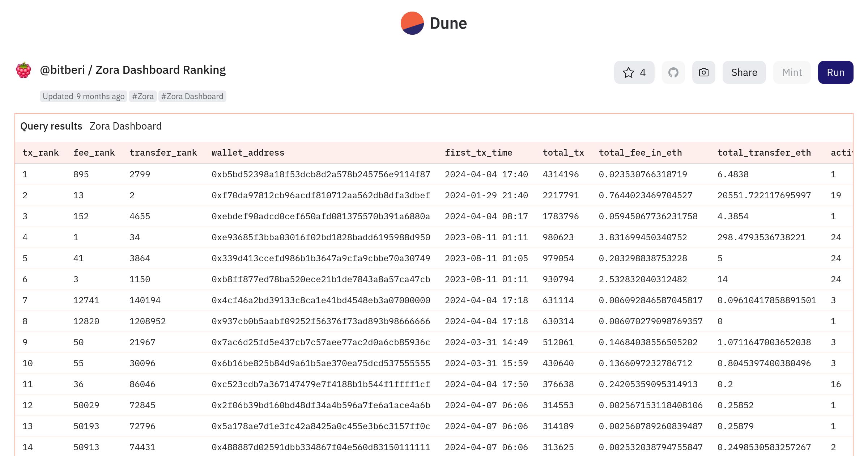The width and height of the screenshot is (868, 456).
Task: Click total transfer value 298.4793536738221
Action: coord(762,237)
